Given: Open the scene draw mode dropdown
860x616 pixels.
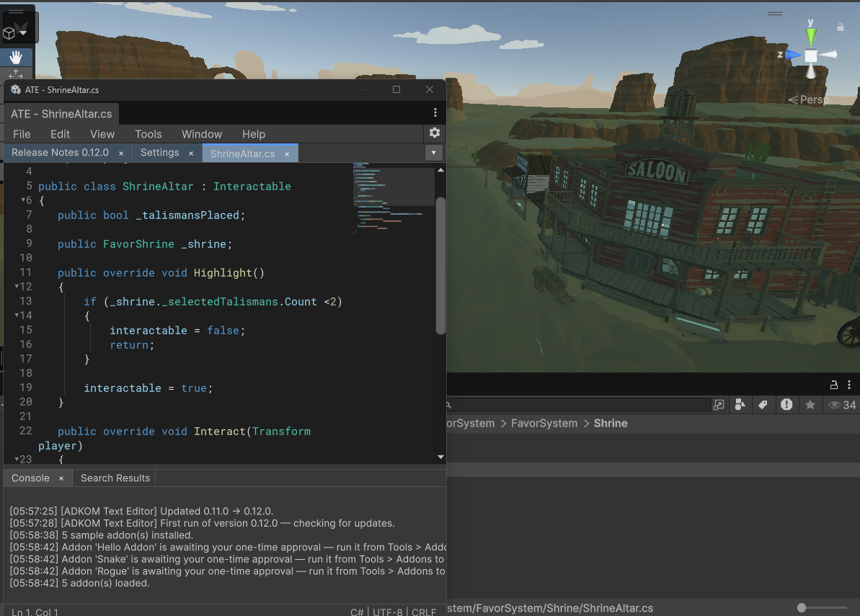Looking at the screenshot, I should point(16,32).
